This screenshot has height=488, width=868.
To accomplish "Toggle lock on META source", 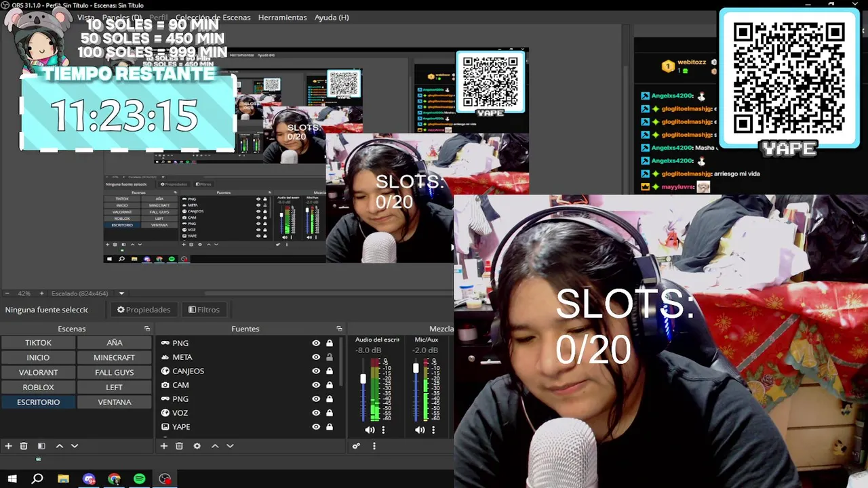I will point(330,357).
